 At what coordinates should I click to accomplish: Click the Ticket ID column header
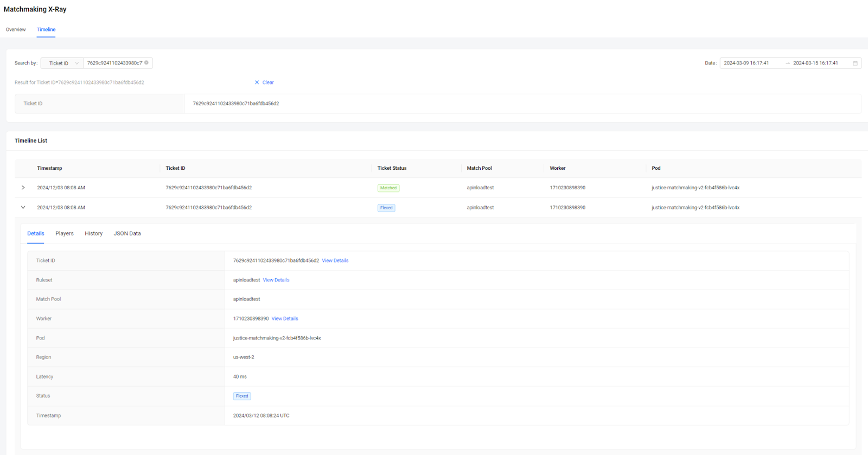[x=175, y=169]
